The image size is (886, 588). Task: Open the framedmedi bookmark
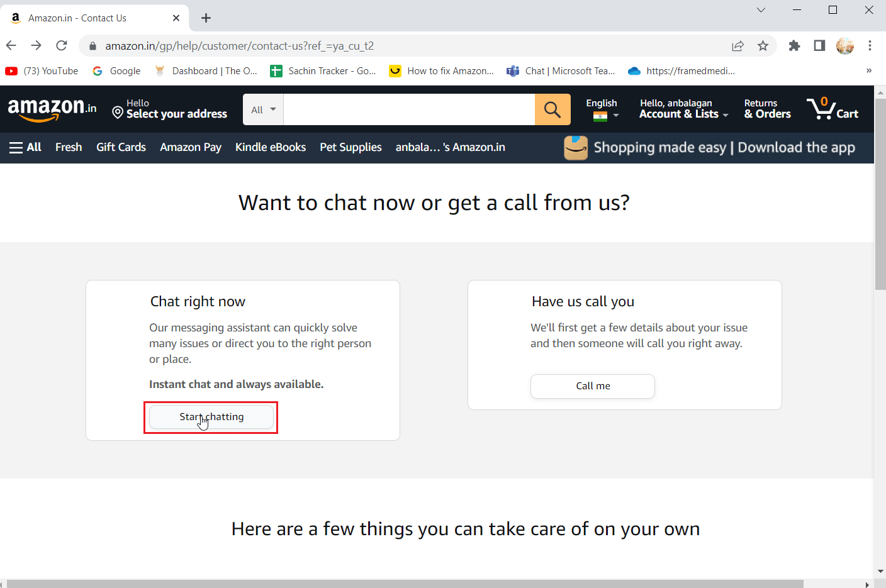tap(681, 71)
